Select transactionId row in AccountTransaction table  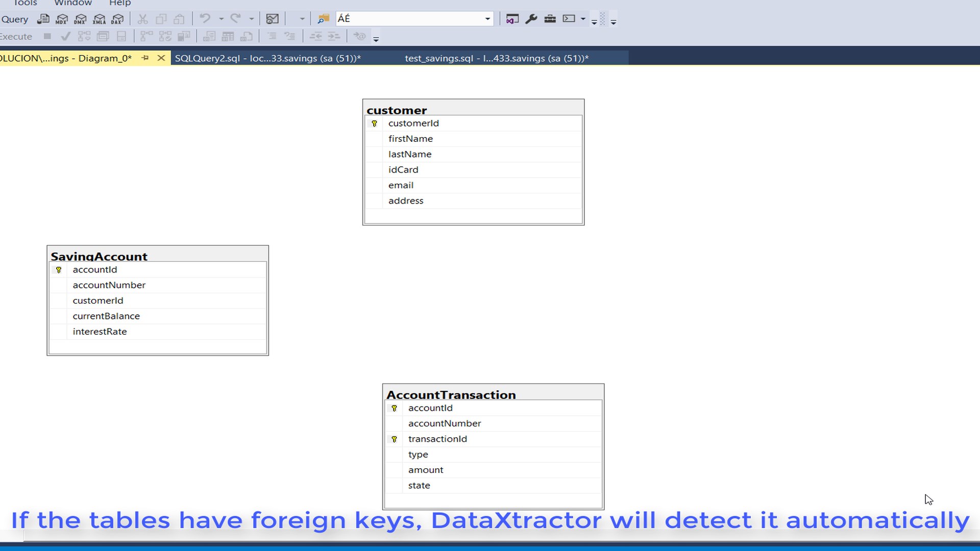coord(437,439)
